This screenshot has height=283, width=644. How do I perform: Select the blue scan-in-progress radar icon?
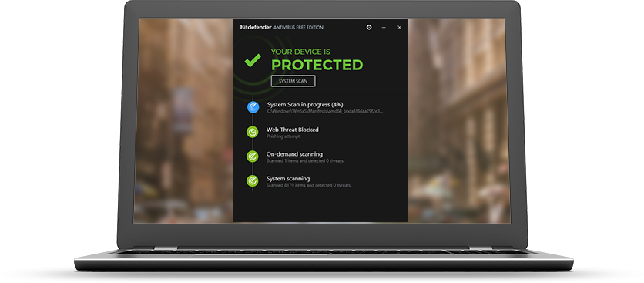click(253, 107)
